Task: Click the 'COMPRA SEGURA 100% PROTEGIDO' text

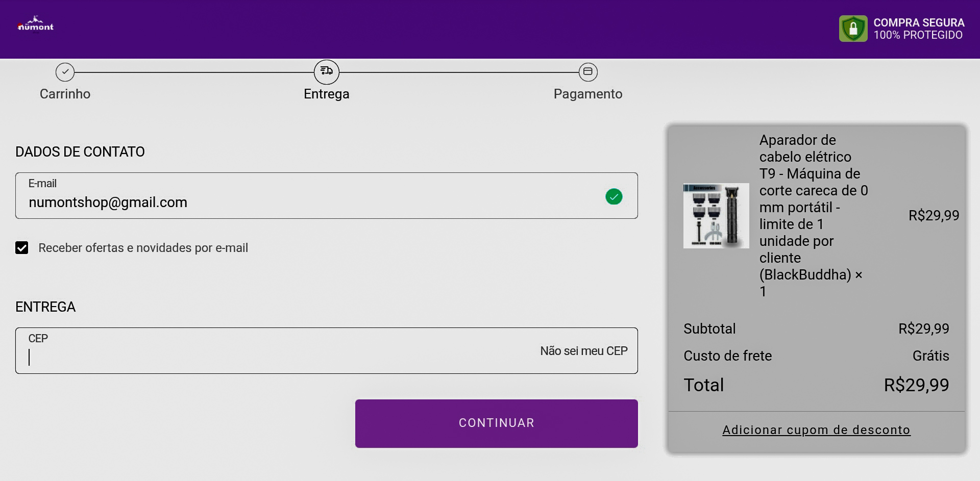Action: click(919, 29)
